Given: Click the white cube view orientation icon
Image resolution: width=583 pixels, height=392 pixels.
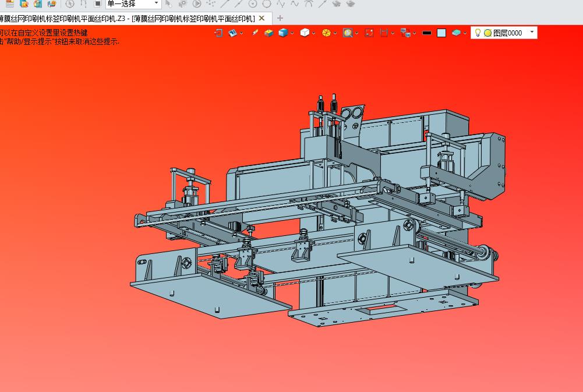Looking at the screenshot, I should (304, 33).
